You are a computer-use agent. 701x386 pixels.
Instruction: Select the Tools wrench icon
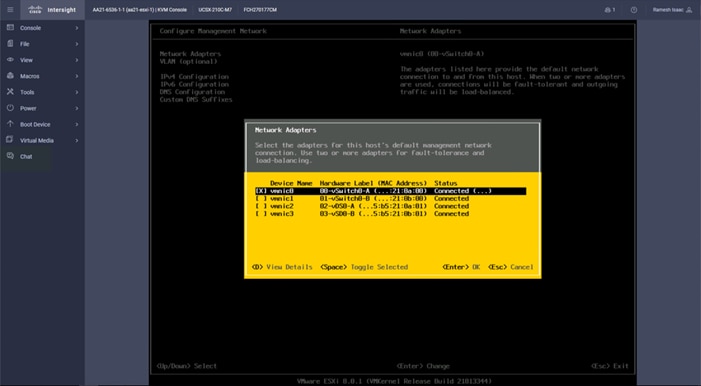pos(10,92)
